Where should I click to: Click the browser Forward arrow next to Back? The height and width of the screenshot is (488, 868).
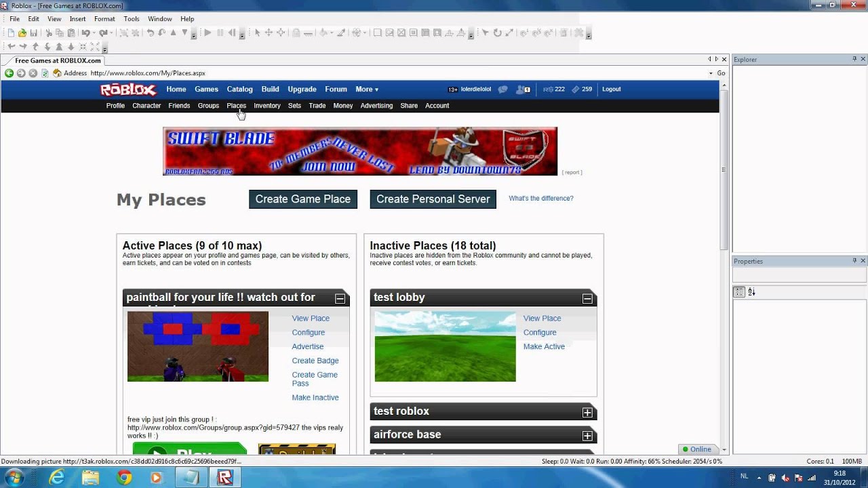coord(21,73)
